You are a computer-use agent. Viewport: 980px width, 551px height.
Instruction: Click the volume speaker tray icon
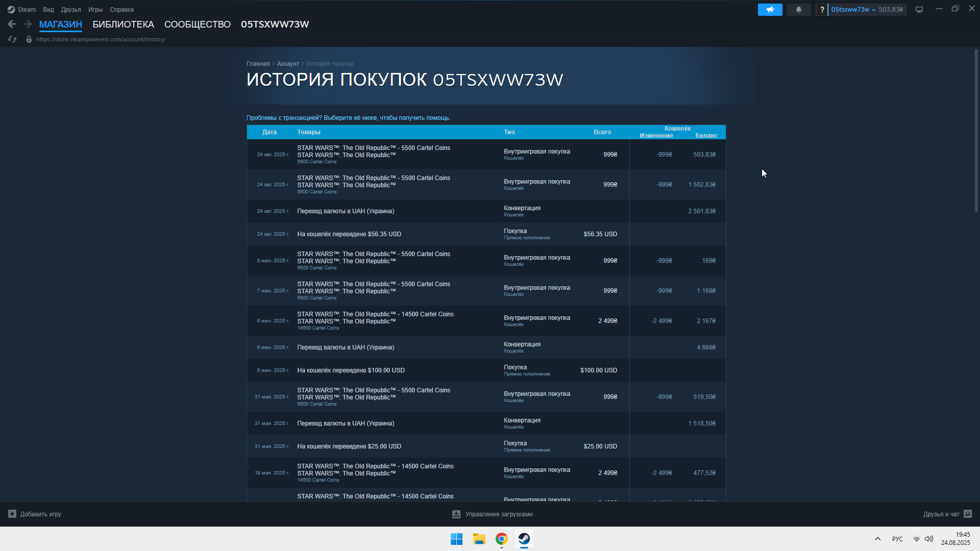click(x=929, y=539)
